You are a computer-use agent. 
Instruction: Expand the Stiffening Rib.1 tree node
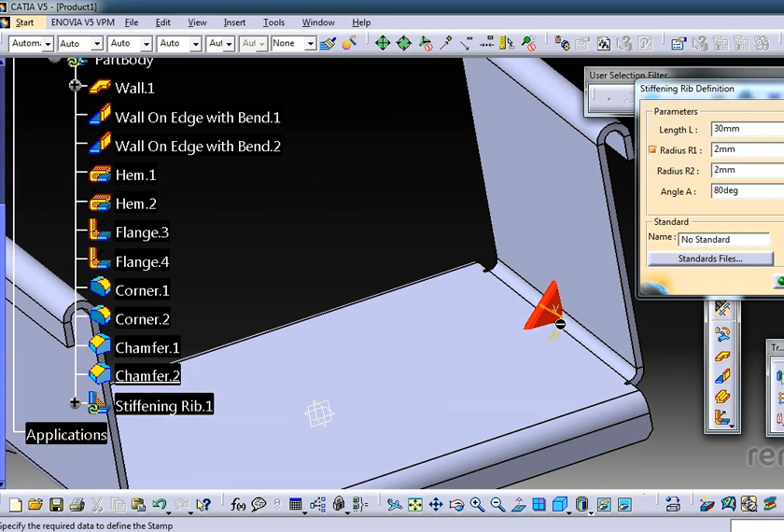(76, 403)
